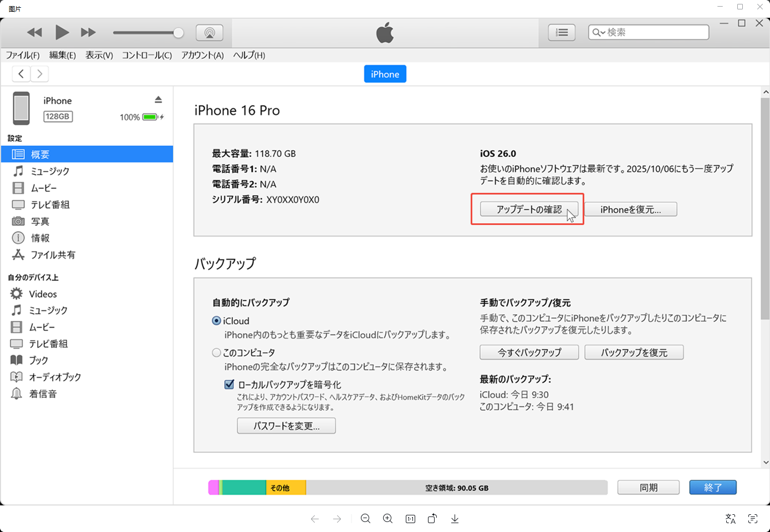Select the iCloud backup radio button

click(217, 321)
